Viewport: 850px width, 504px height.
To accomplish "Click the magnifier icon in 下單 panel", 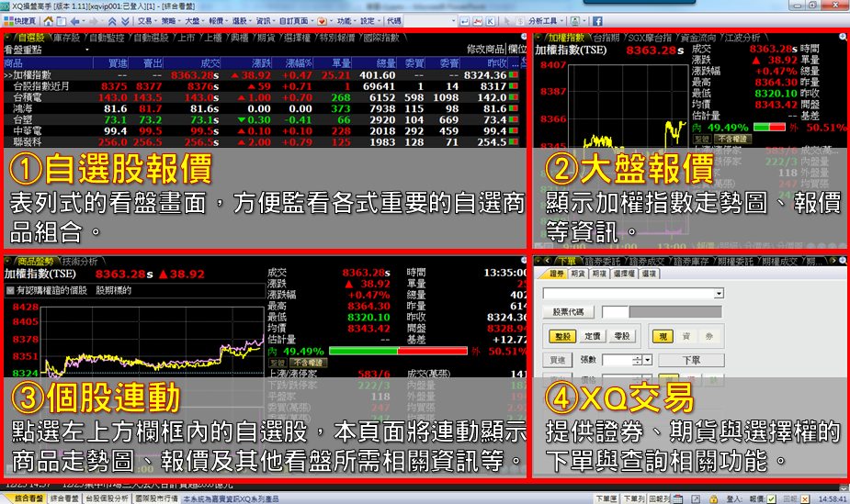I will 843,261.
